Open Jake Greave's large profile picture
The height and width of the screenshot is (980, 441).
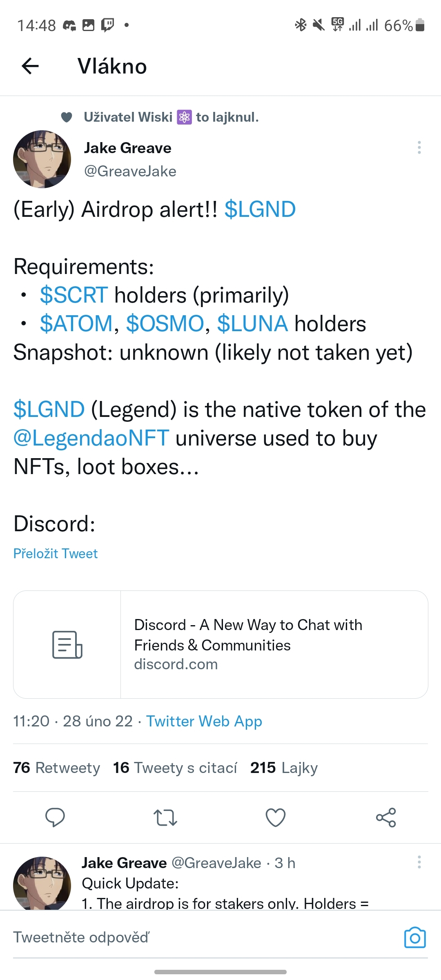(42, 159)
